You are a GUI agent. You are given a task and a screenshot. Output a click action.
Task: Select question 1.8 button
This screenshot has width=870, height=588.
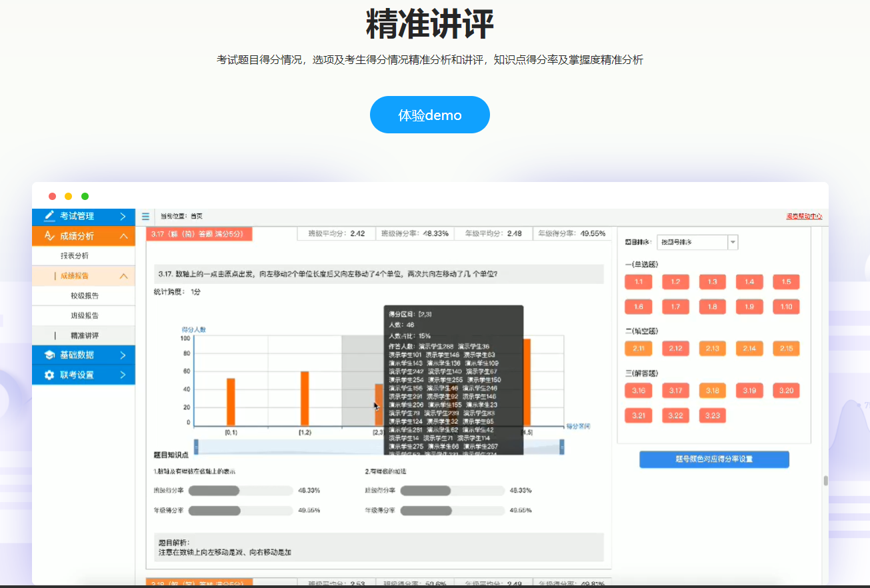[x=712, y=307]
